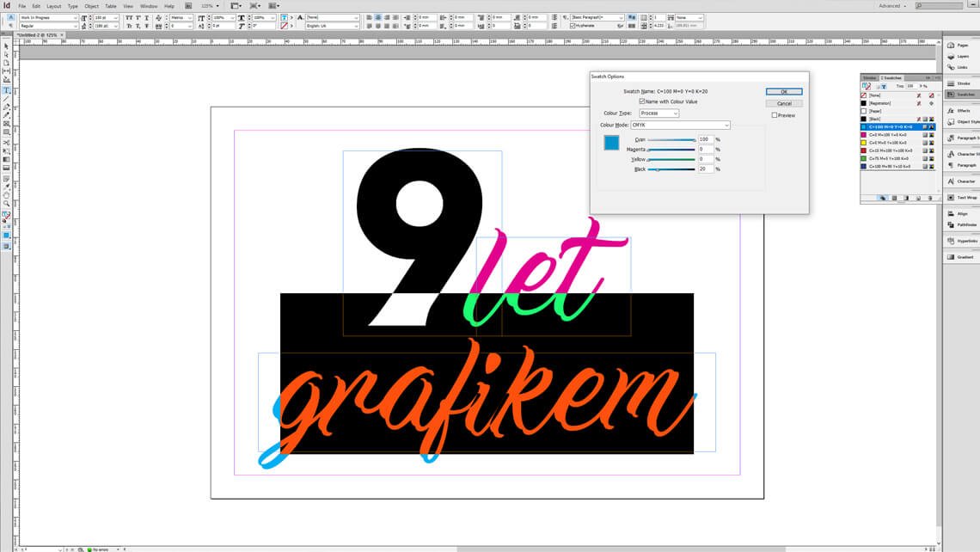Open the Layout menu

tap(54, 6)
